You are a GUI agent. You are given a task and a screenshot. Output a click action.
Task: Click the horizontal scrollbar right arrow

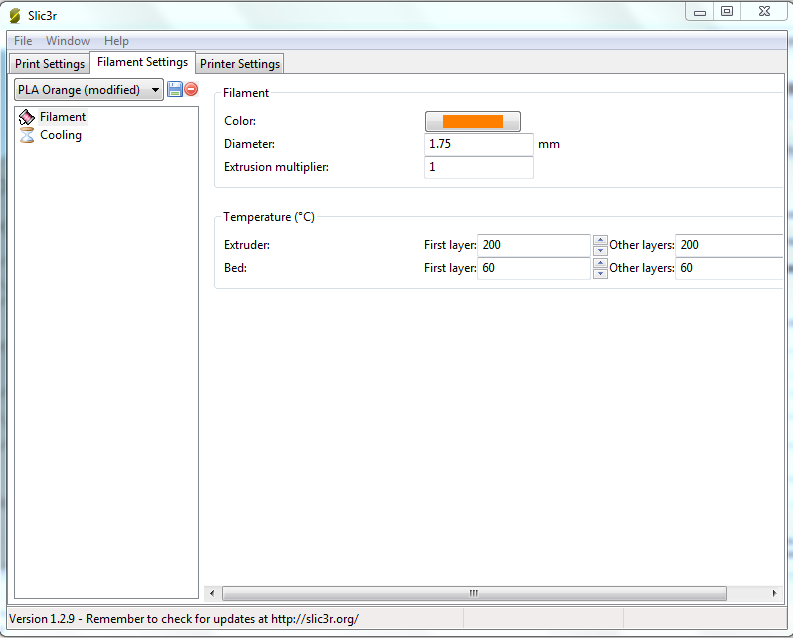[774, 594]
